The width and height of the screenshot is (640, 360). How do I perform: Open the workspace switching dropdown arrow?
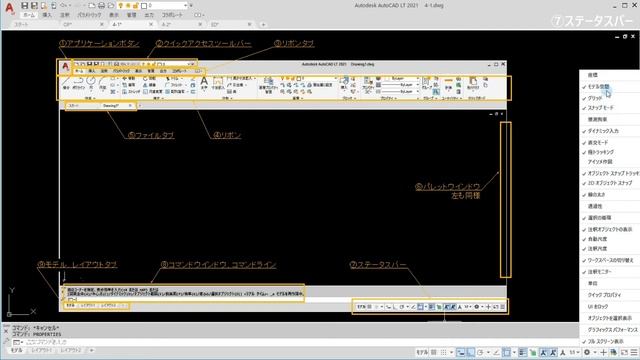(595, 352)
